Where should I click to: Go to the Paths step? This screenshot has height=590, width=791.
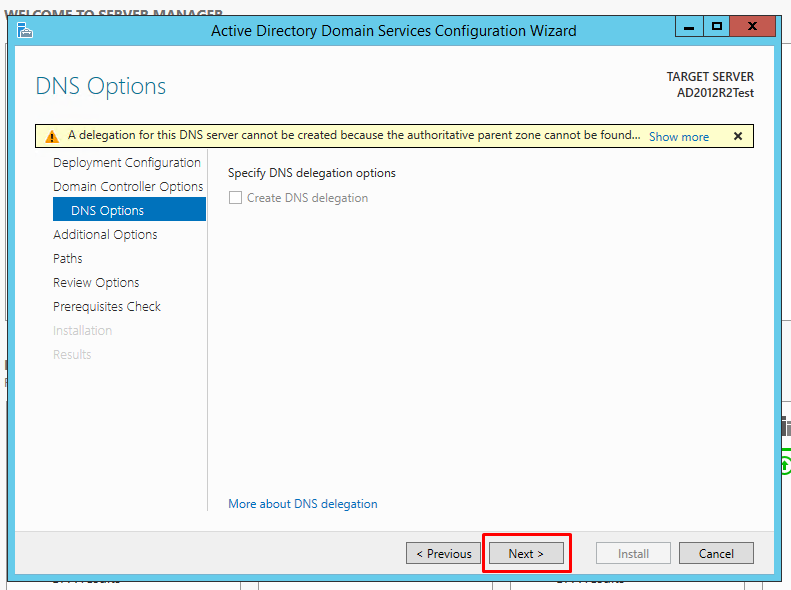[x=68, y=258]
